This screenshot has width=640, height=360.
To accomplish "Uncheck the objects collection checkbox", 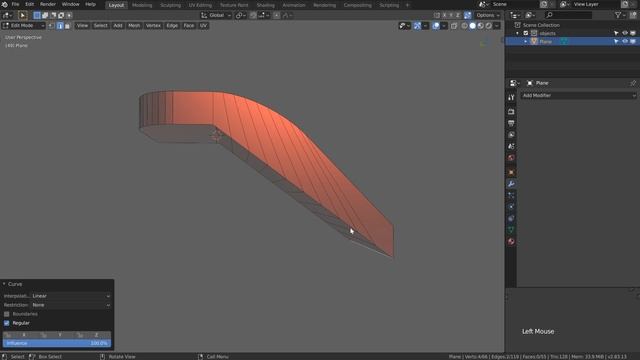I will (526, 33).
